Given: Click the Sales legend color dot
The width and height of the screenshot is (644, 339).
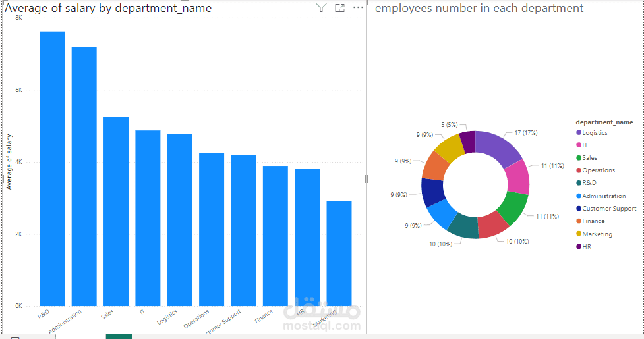Looking at the screenshot, I should (x=579, y=158).
